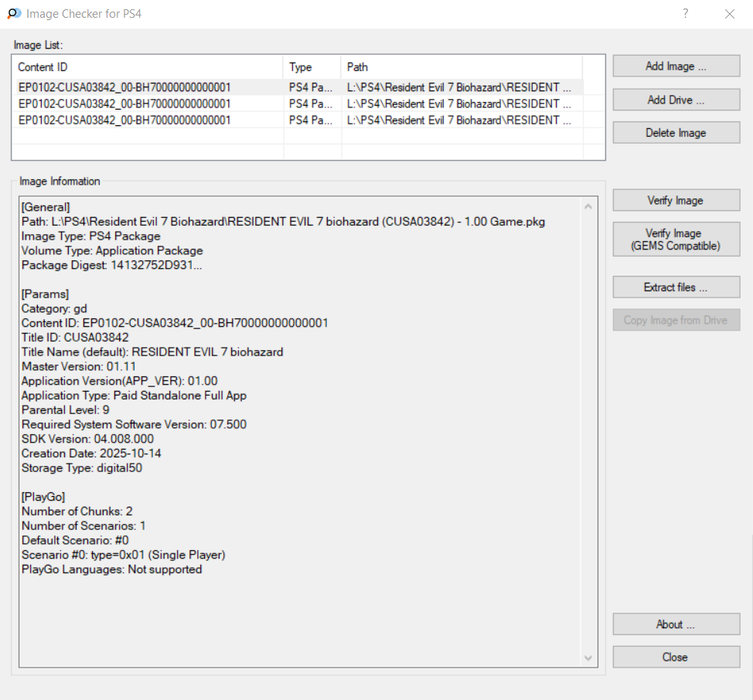Viewport: 753px width, 700px height.
Task: Sort the list by Content ID column header
Action: point(147,67)
